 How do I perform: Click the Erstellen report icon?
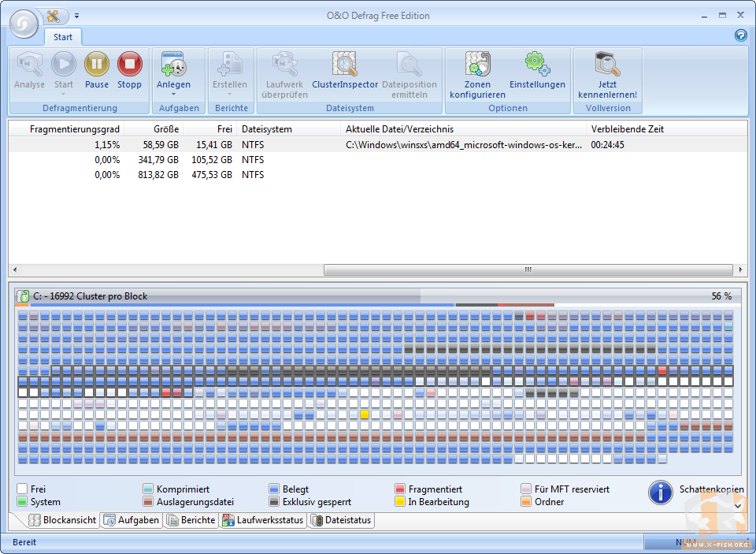point(230,64)
